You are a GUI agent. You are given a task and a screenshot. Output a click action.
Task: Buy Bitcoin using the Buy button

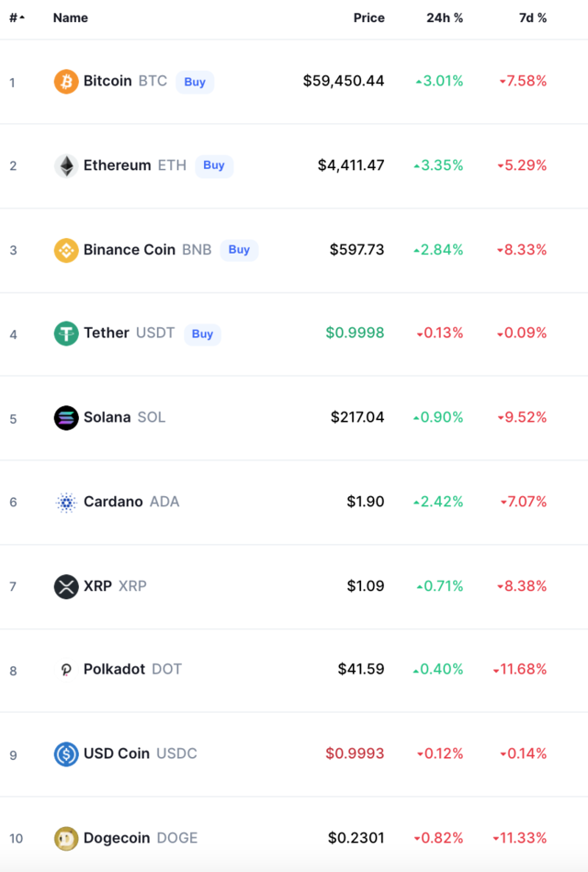tap(195, 82)
